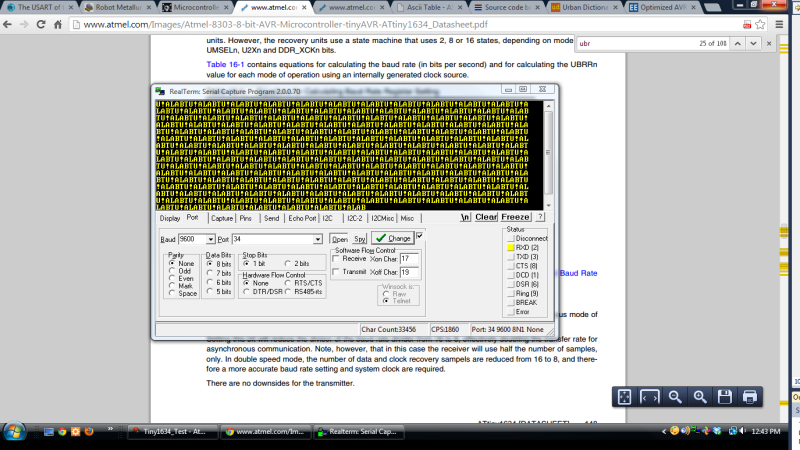Open the Send tab in RealTerm
800x450 pixels.
pyautogui.click(x=272, y=217)
